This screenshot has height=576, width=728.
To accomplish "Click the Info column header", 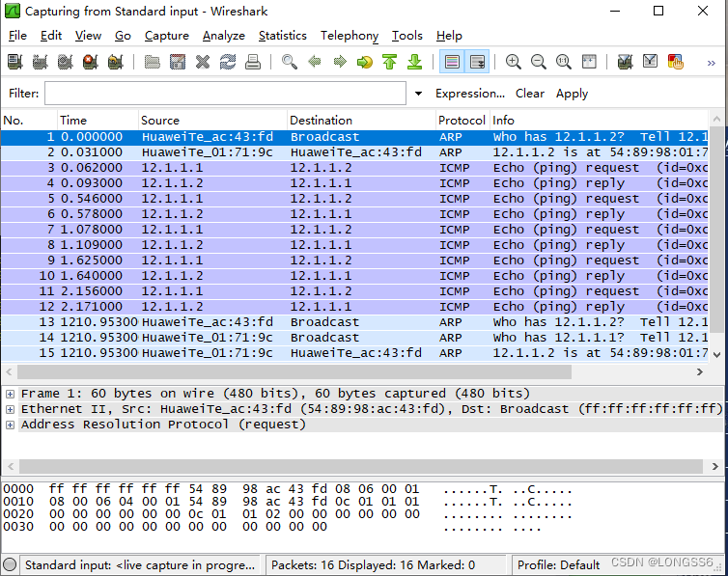I will click(x=599, y=121).
